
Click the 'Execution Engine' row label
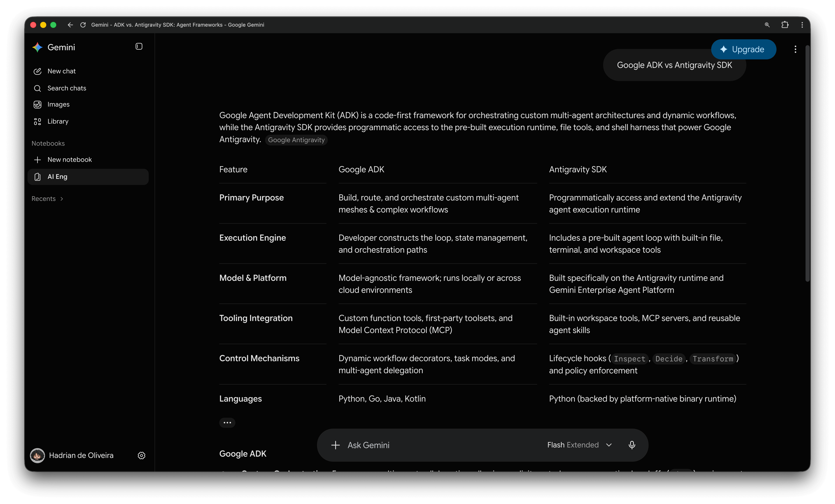[252, 238]
